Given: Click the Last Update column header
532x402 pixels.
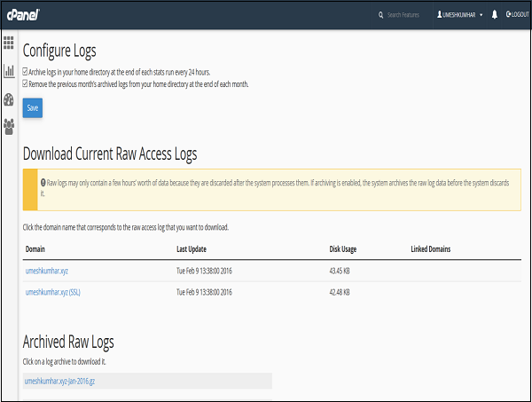Looking at the screenshot, I should 193,249.
